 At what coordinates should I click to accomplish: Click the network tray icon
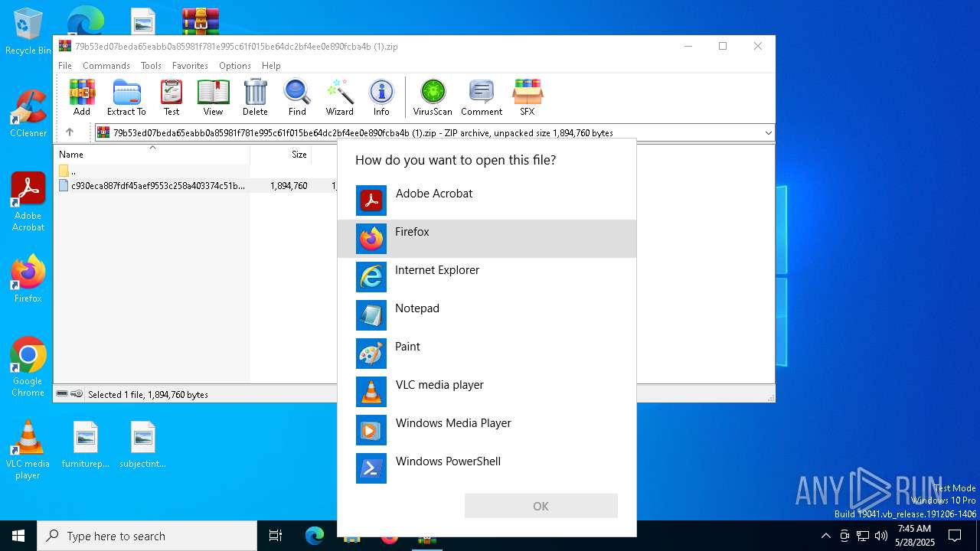863,536
